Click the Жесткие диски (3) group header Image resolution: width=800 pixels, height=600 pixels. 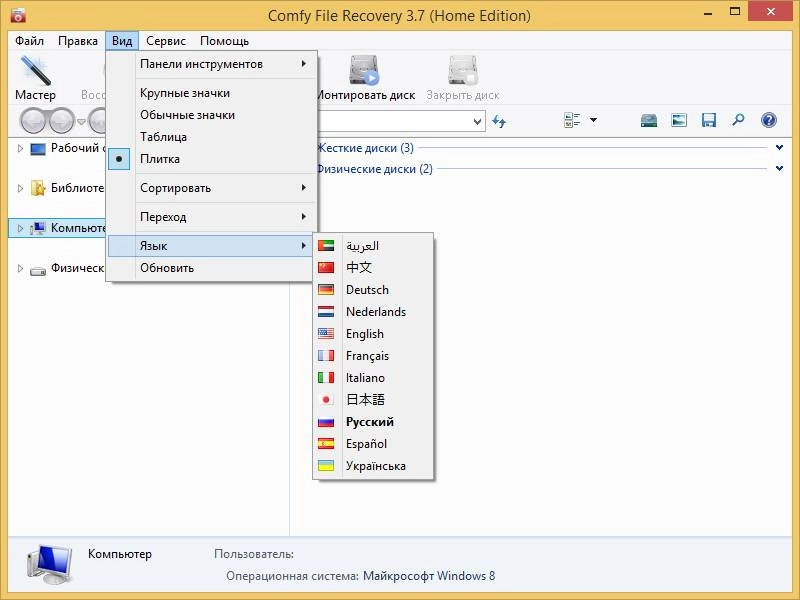click(365, 148)
